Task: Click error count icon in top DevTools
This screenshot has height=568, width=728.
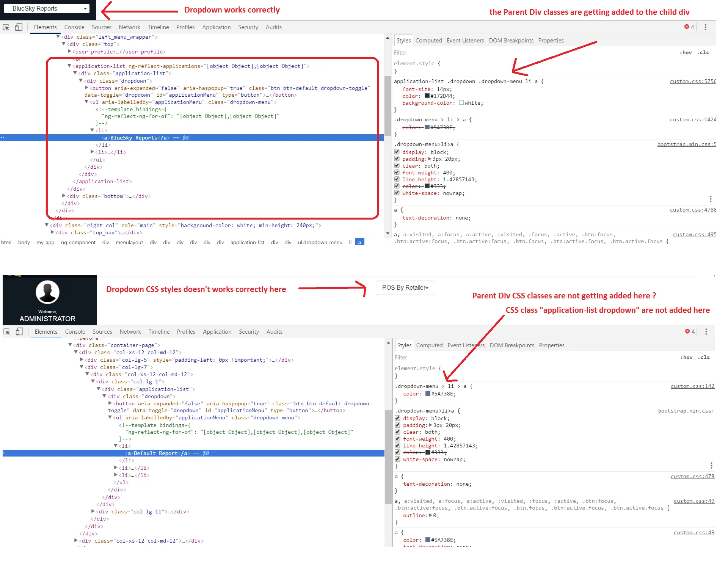Action: tap(687, 27)
